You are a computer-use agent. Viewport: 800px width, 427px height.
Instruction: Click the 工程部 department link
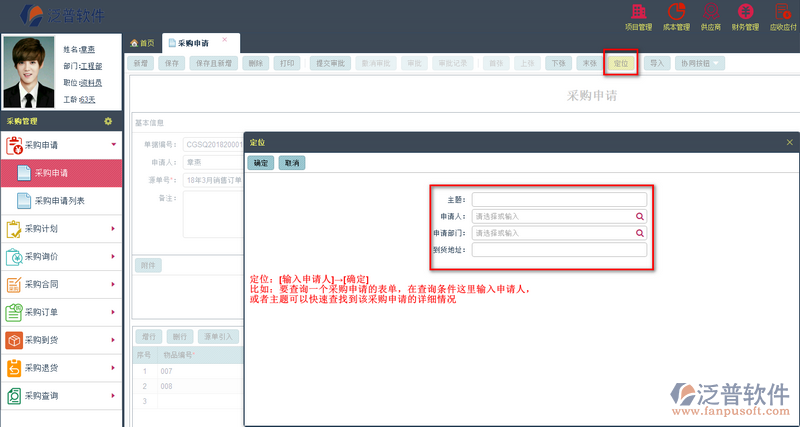click(x=91, y=66)
